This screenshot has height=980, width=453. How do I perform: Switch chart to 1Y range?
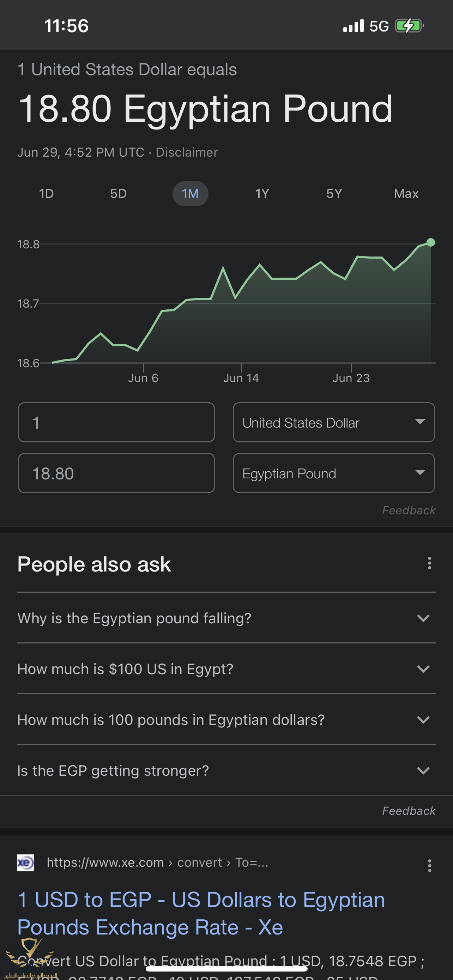click(x=262, y=194)
